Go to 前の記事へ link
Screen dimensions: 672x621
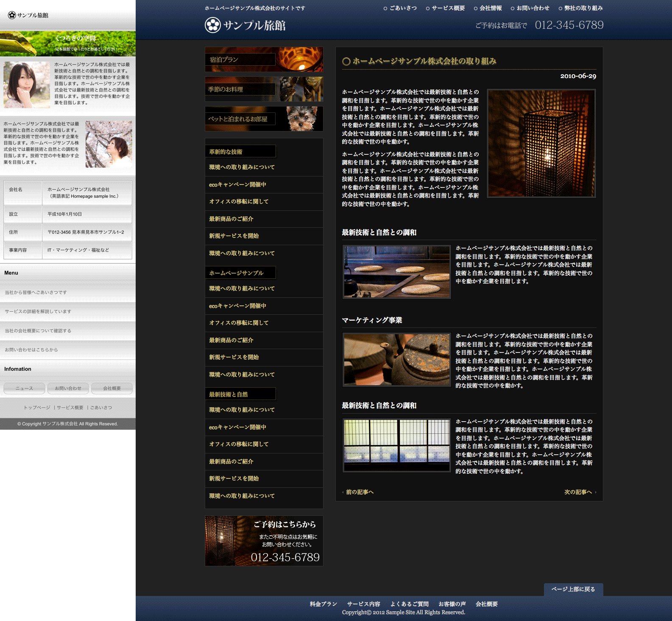(359, 492)
